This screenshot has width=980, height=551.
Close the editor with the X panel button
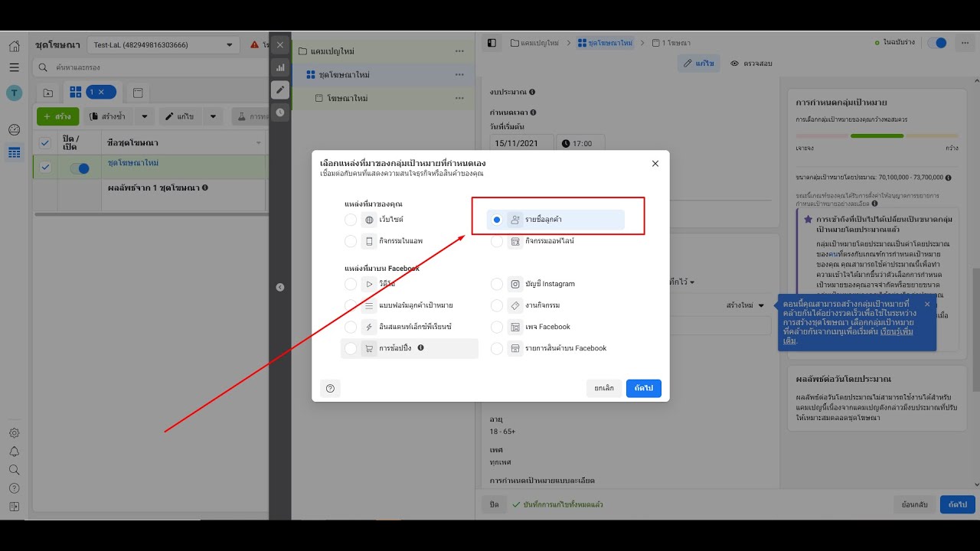pos(280,45)
